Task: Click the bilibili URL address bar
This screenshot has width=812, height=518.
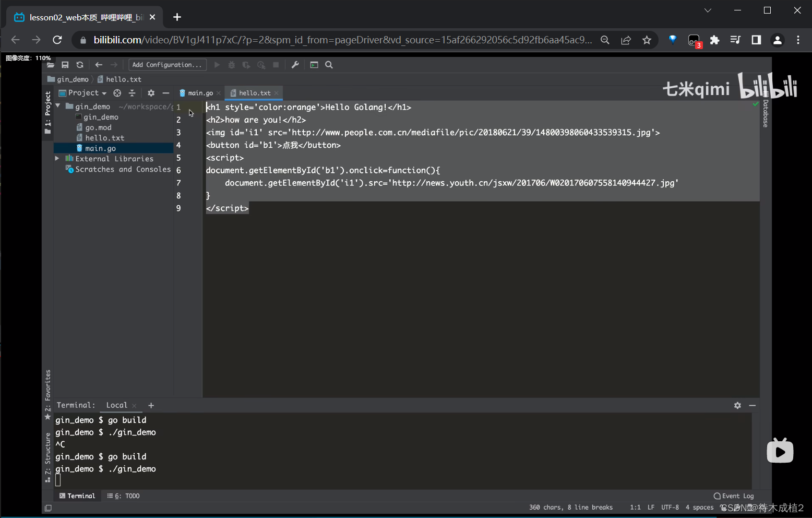Action: pos(342,40)
